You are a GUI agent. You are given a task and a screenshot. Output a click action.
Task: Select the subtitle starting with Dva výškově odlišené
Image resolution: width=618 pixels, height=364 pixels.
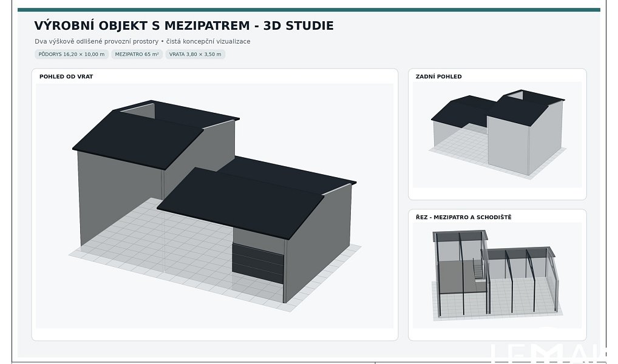click(x=142, y=41)
